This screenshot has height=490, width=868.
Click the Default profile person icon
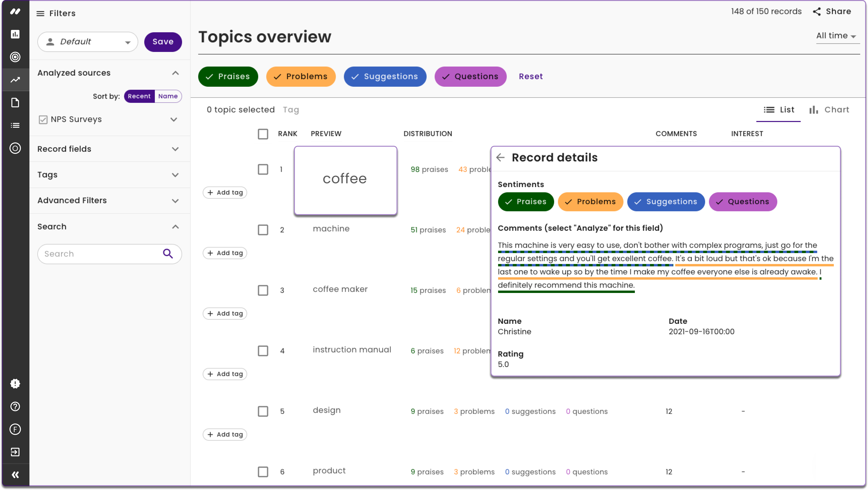coord(50,42)
